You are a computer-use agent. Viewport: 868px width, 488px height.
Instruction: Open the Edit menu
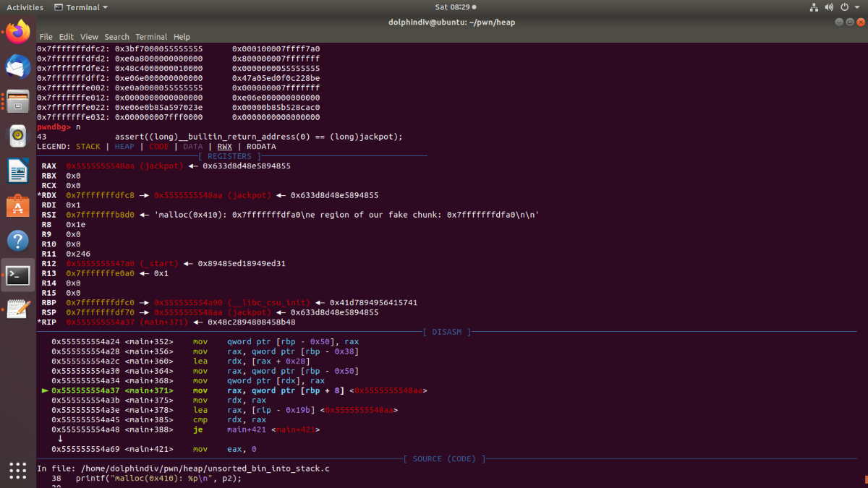click(67, 37)
